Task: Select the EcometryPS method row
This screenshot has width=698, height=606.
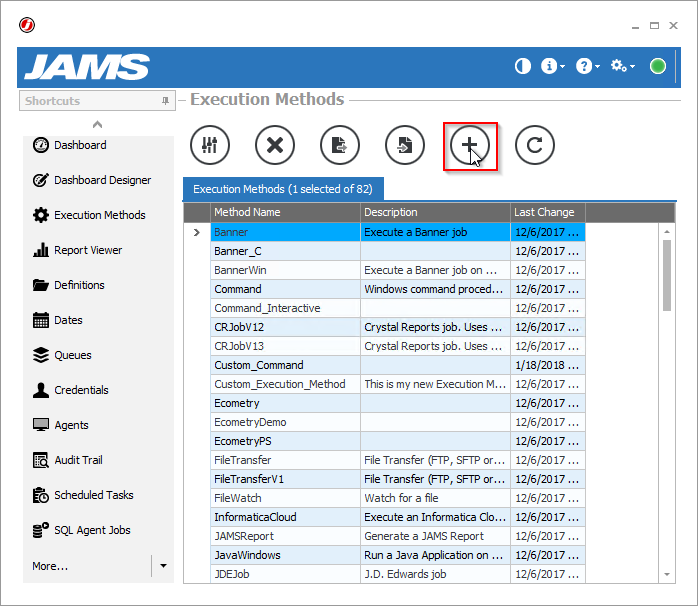Action: tap(398, 441)
